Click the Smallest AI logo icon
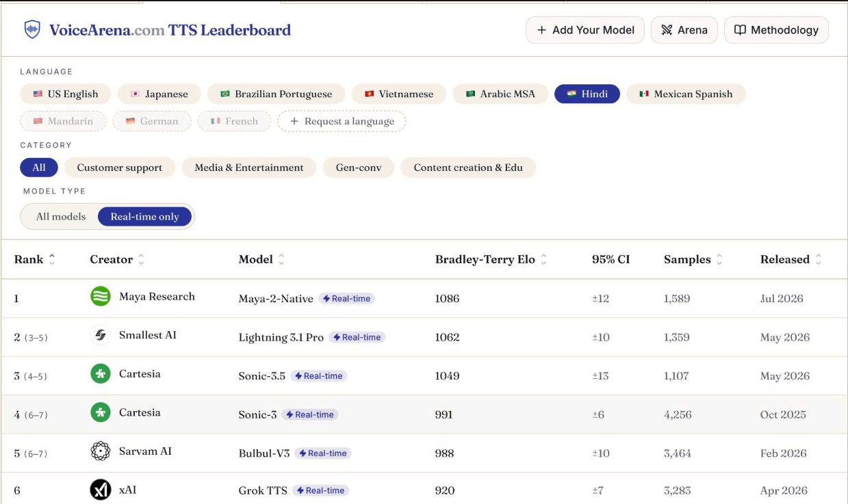Viewport: 848px width, 504px height. tap(101, 335)
